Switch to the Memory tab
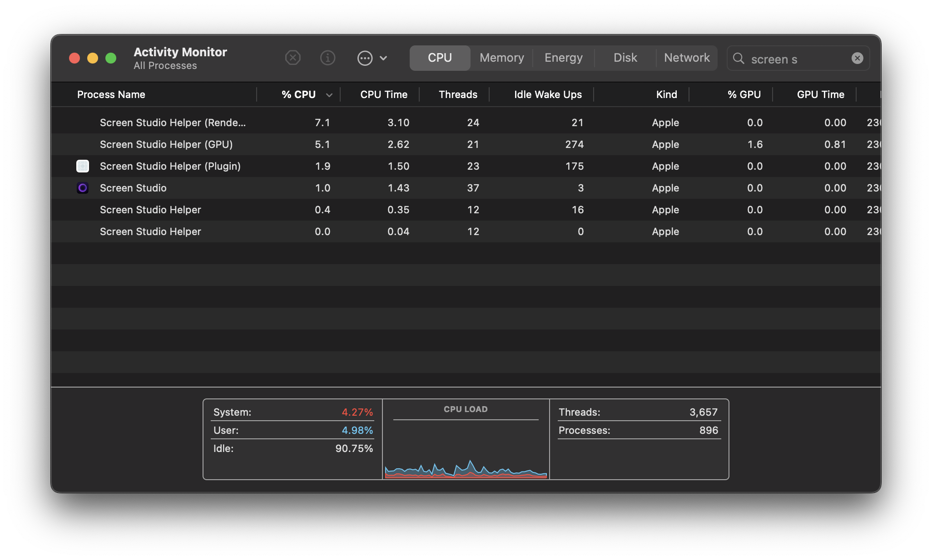This screenshot has height=560, width=932. 501,58
